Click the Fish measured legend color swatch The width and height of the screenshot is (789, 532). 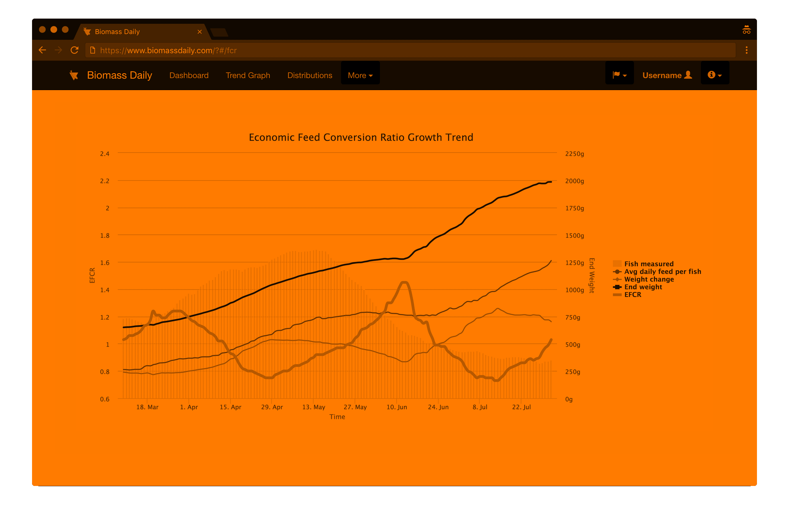coord(617,264)
